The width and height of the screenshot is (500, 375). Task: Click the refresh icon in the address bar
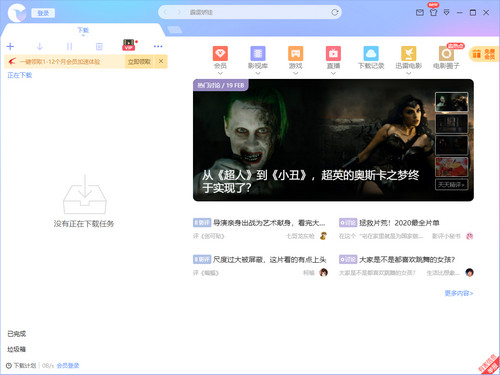[x=335, y=12]
